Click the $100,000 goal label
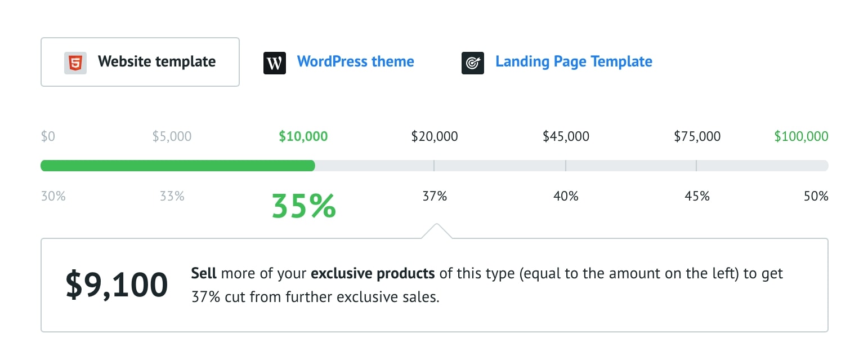 point(801,136)
